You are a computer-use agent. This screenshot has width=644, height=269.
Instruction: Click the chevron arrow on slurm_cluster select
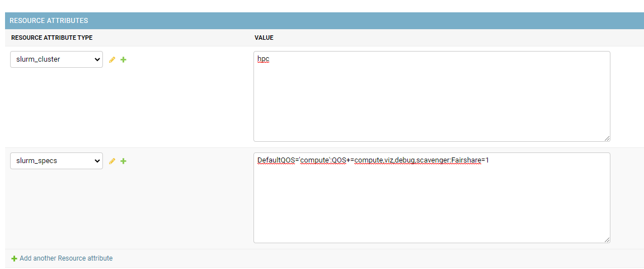[x=97, y=59]
